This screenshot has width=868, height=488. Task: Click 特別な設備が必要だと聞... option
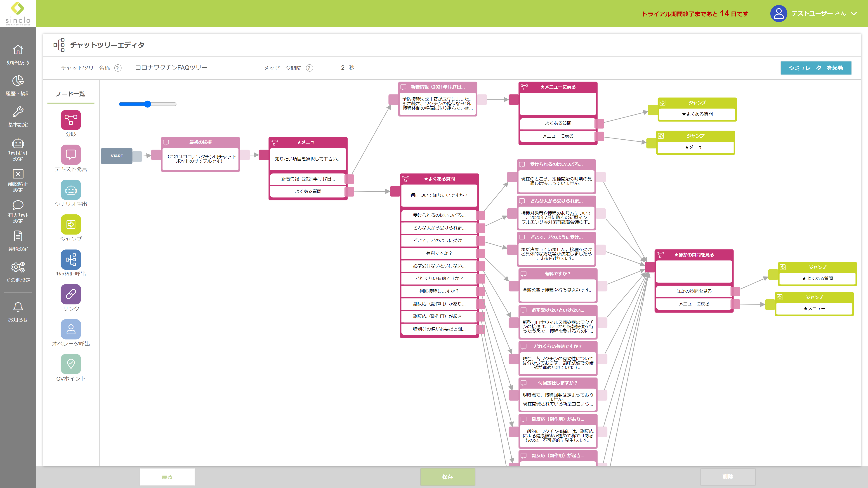(439, 329)
